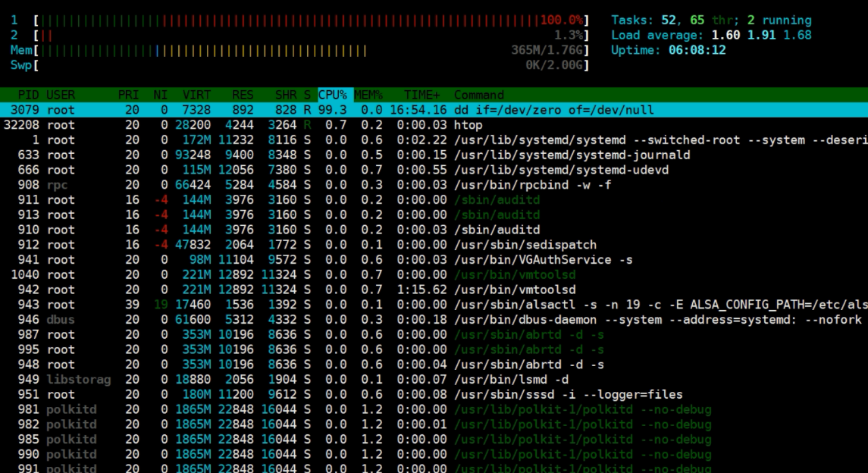868x473 pixels.
Task: Sort processes by RES column header
Action: 243,95
